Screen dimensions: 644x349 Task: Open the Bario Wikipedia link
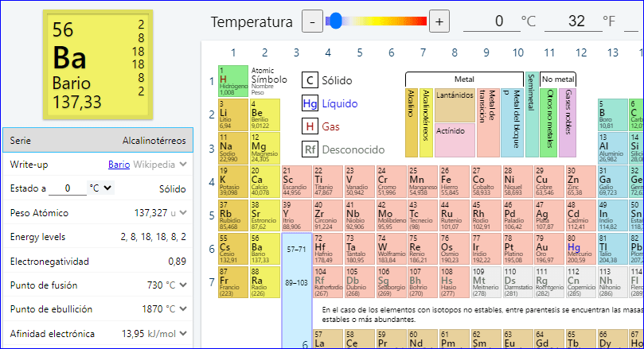[119, 165]
